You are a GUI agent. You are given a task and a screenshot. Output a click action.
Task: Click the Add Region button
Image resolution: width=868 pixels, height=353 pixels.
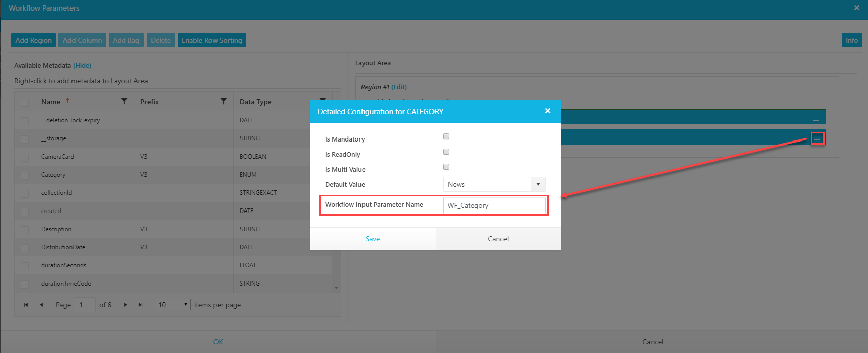33,40
